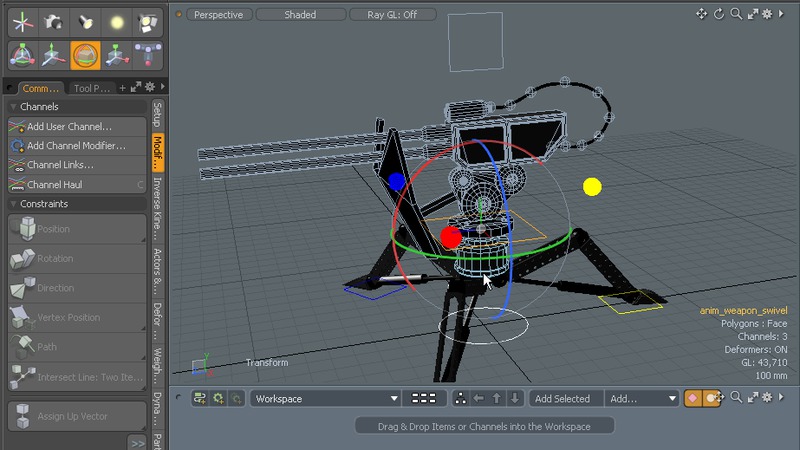Switch to the Tool P... tab
800x450 pixels.
(x=91, y=88)
